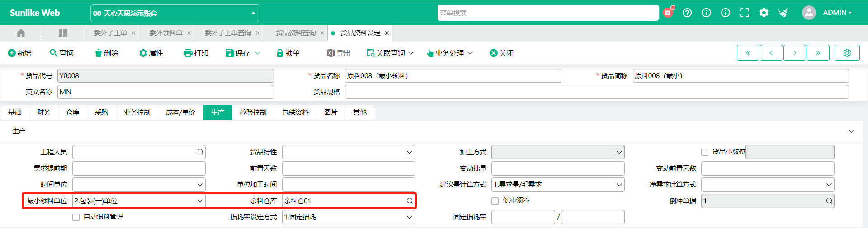Open the 时间单位 dropdown

139,185
